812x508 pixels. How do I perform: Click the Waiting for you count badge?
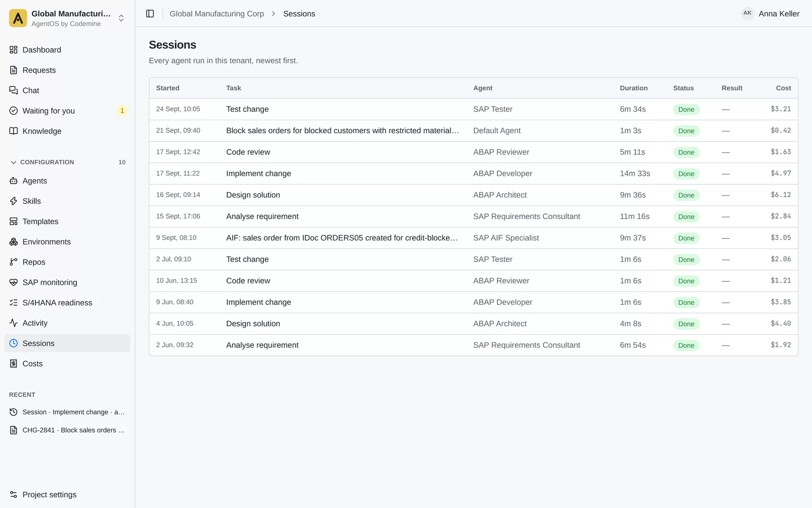tap(122, 111)
